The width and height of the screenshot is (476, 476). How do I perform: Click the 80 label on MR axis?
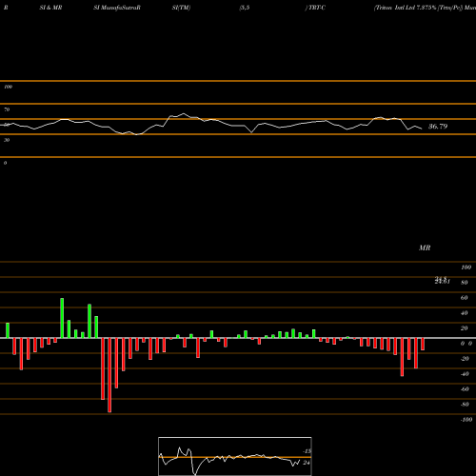point(465,283)
